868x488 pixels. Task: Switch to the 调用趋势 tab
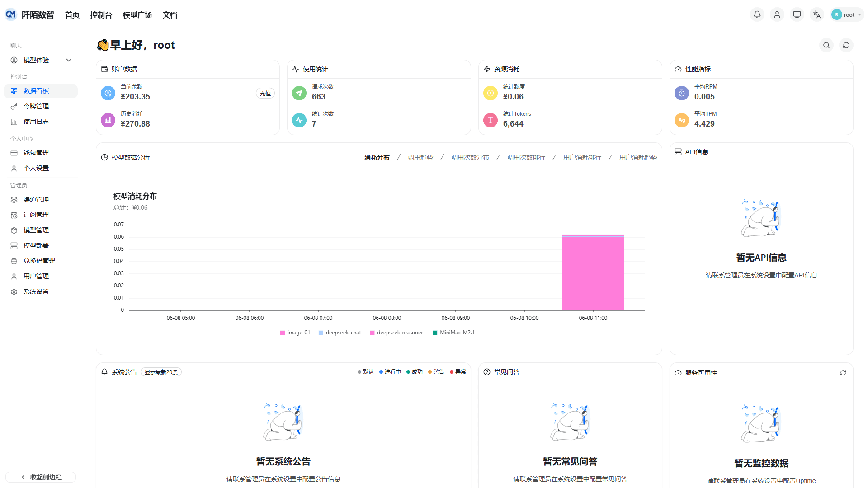(x=420, y=157)
